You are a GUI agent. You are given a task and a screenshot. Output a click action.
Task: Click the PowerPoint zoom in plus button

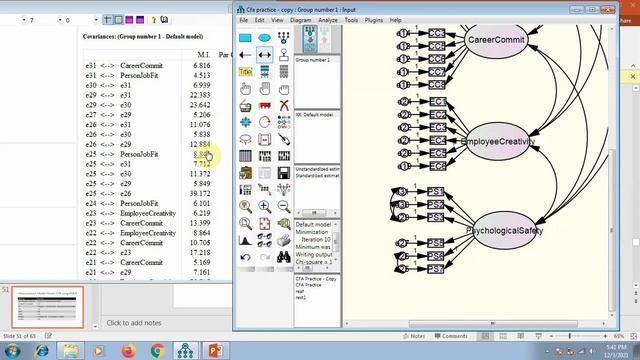(605, 336)
